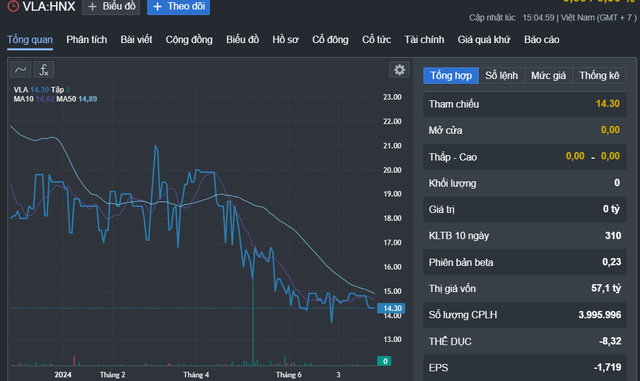
Task: Switch to the Phân tích tab
Action: pyautogui.click(x=87, y=40)
